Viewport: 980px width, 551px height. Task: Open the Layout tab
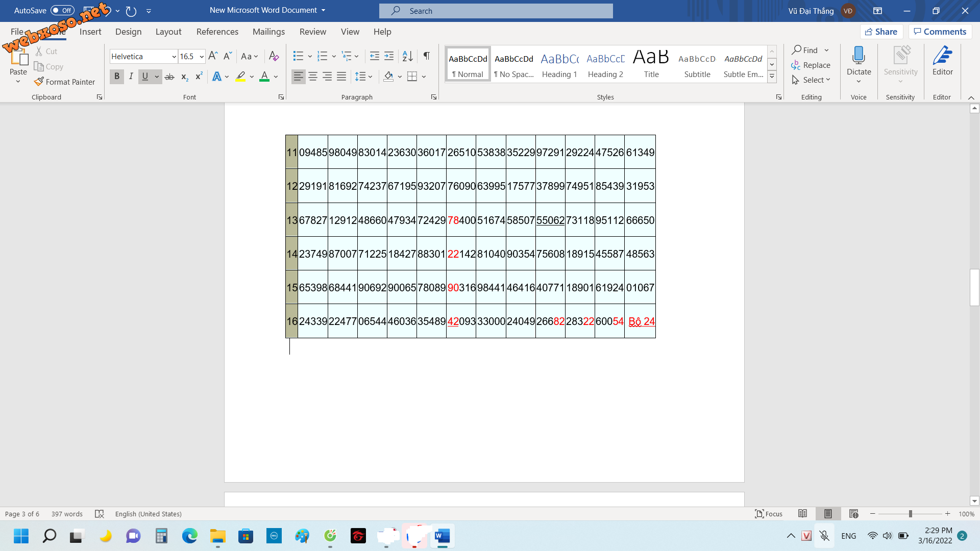click(x=168, y=32)
